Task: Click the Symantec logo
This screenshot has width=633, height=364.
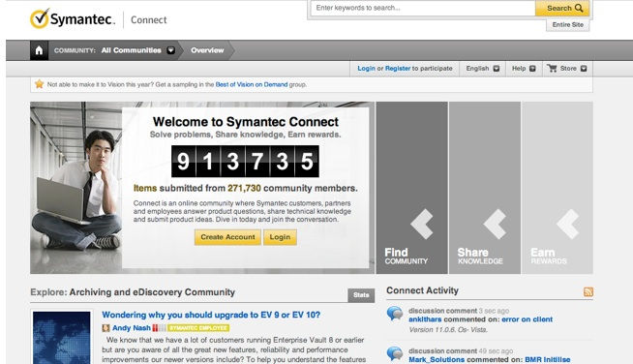Action: click(x=73, y=19)
